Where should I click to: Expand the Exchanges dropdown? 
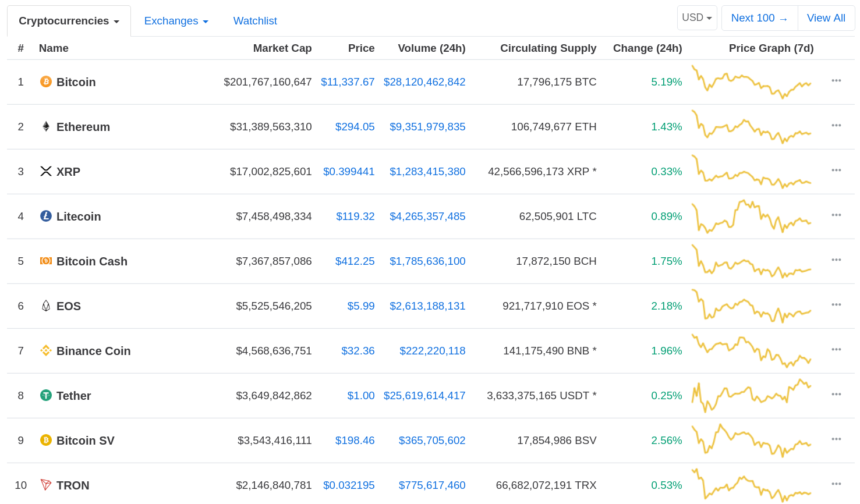pyautogui.click(x=176, y=21)
